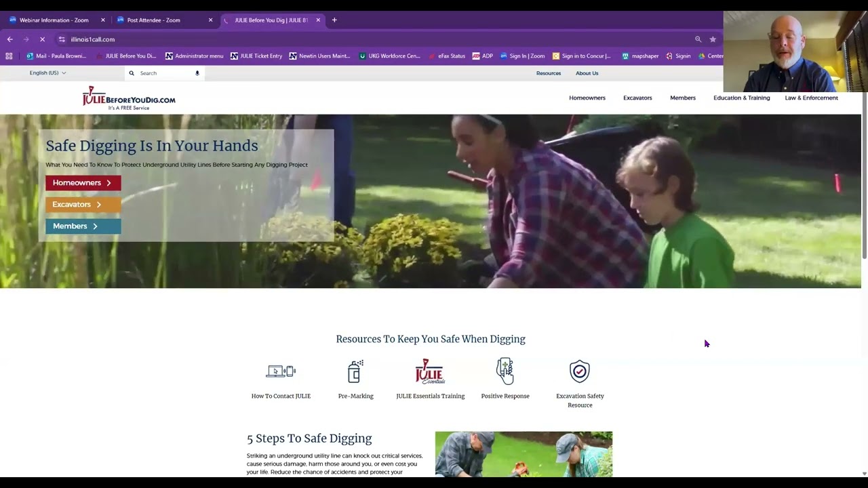Click the Excavation Safety Resource shield icon

580,371
